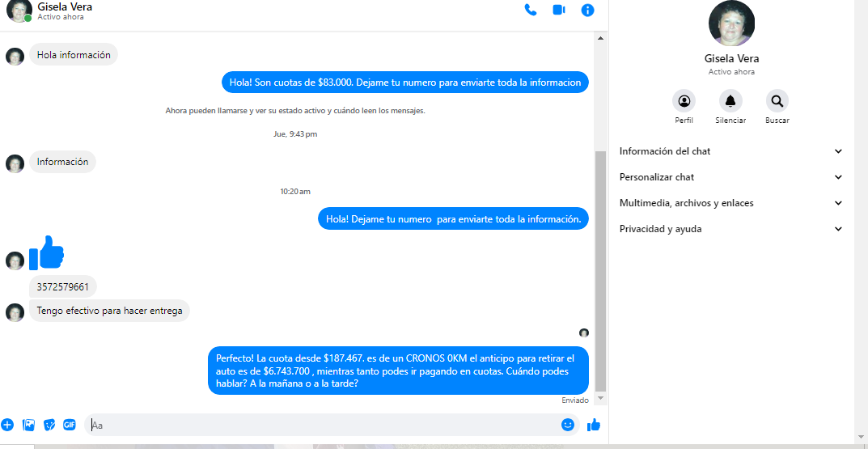868x449 pixels.
Task: Start a video call from chat header
Action: coord(559,10)
